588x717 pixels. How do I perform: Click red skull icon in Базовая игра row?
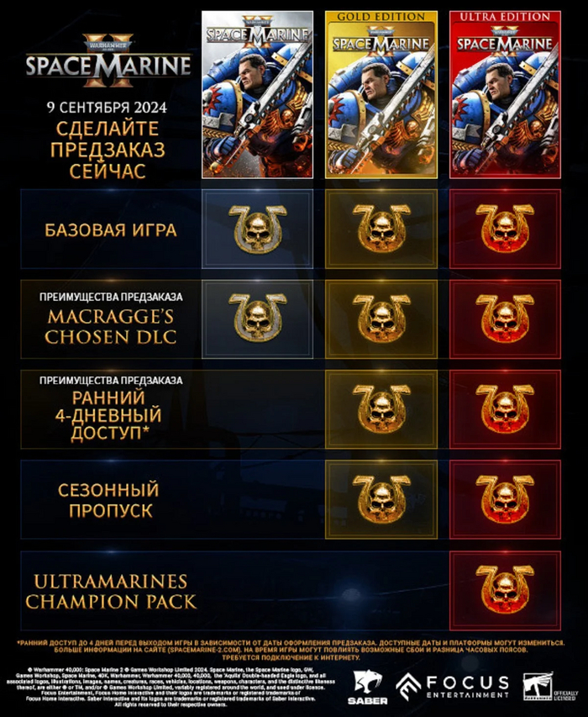click(505, 229)
